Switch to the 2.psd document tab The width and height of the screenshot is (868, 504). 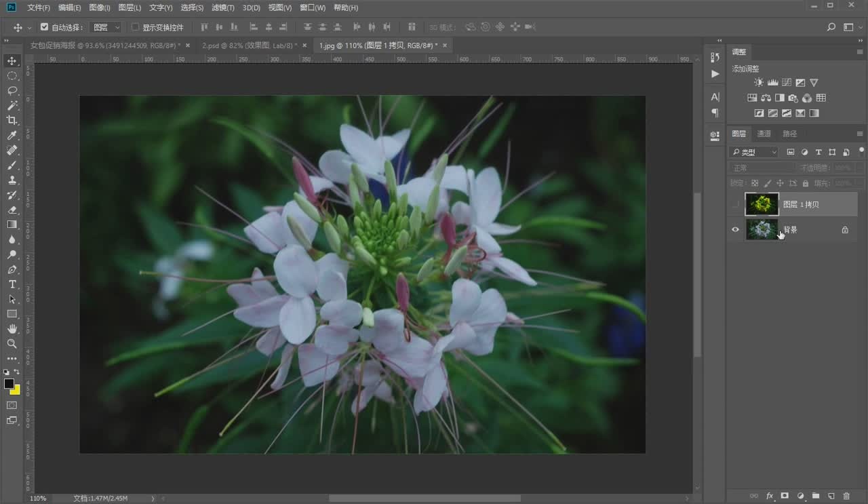[x=250, y=45]
